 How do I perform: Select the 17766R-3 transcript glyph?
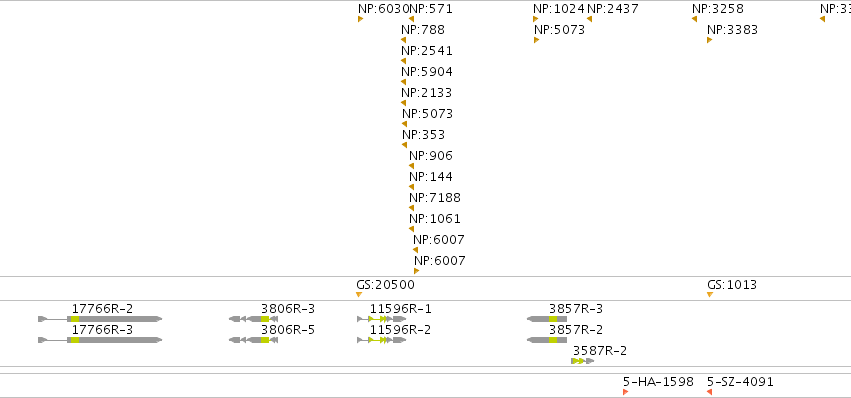(100, 340)
